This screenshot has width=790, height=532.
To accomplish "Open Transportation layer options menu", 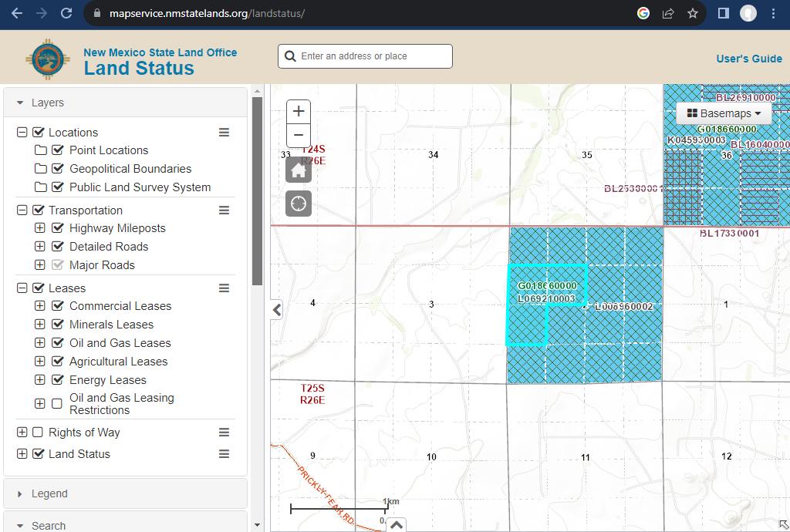I will (225, 210).
